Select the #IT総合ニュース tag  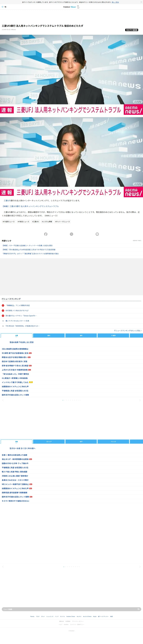[23, 222]
